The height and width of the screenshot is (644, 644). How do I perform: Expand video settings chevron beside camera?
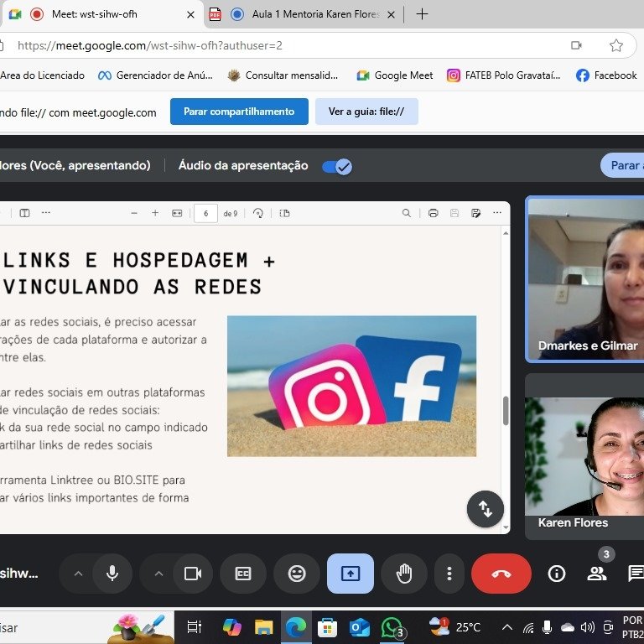point(159,574)
